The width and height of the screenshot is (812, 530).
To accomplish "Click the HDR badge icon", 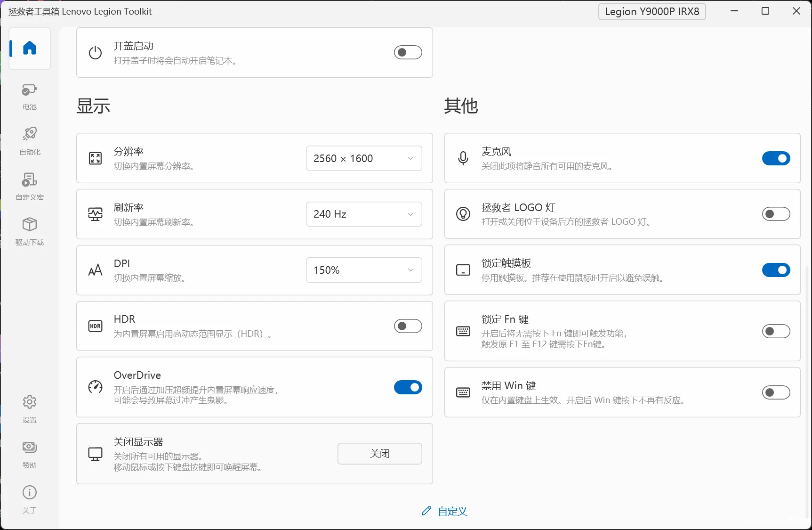I will pyautogui.click(x=96, y=326).
